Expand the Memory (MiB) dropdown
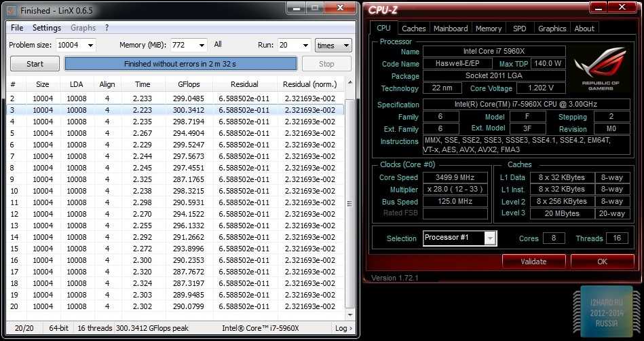The height and width of the screenshot is (341, 644). [202, 46]
